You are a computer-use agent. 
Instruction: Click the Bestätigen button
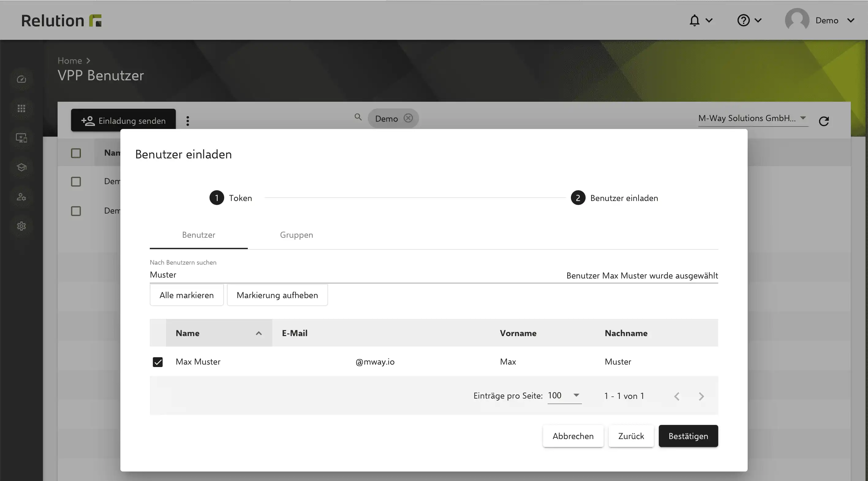pyautogui.click(x=688, y=436)
